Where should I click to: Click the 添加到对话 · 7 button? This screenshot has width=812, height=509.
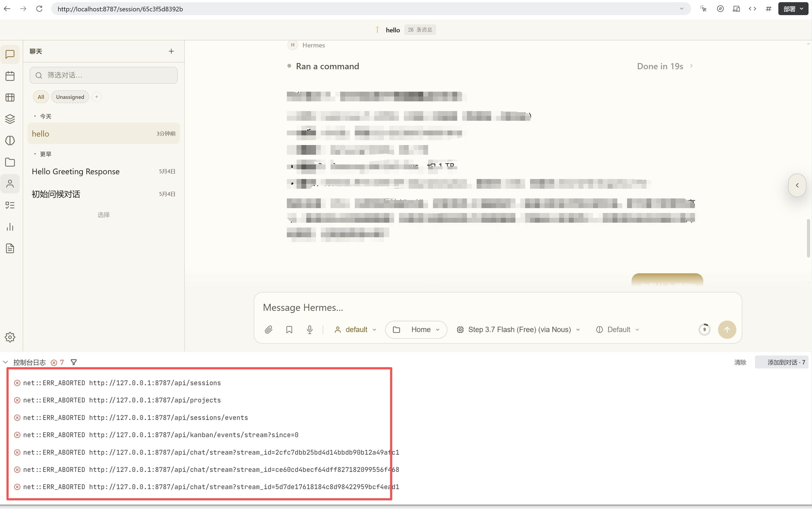782,362
